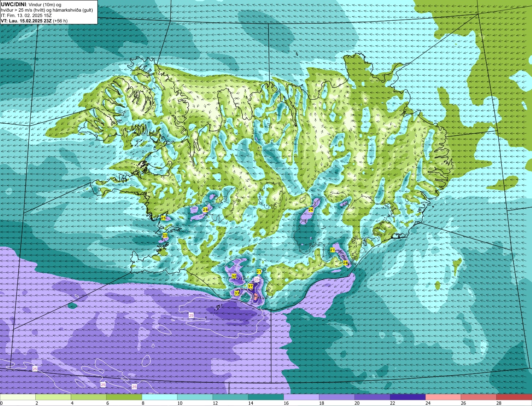Image resolution: width=532 pixels, height=406 pixels.
Task: Click the legend scale label '12'
Action: [214, 403]
